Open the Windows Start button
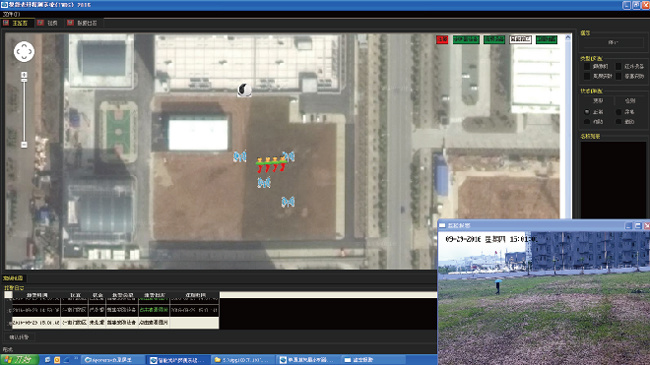Screen dimensions: 650x365 tap(19, 360)
